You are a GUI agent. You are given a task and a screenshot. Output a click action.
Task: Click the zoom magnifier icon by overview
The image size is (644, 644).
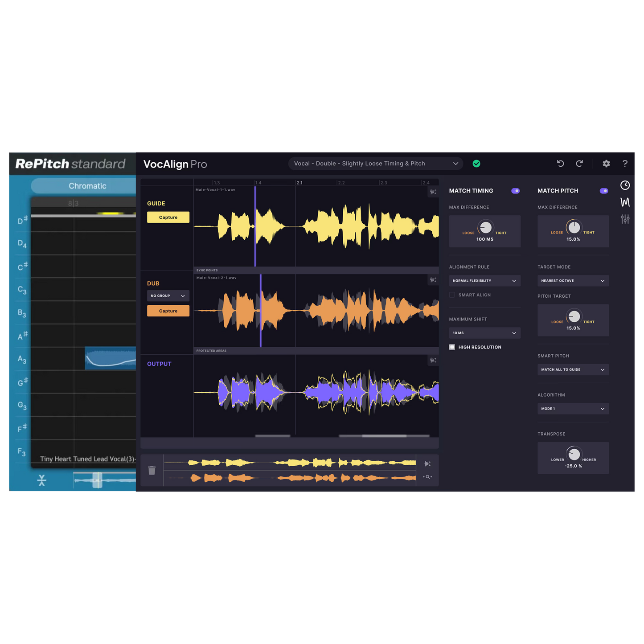tap(427, 477)
